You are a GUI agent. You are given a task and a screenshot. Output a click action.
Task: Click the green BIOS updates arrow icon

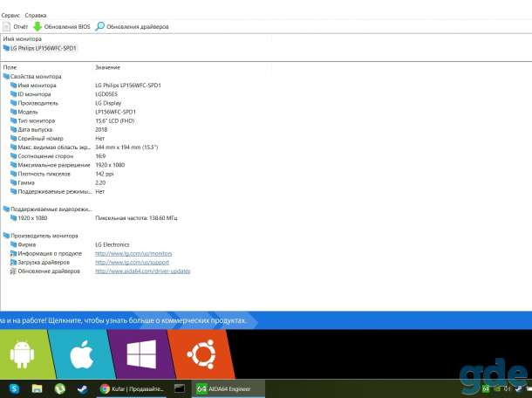click(x=38, y=26)
